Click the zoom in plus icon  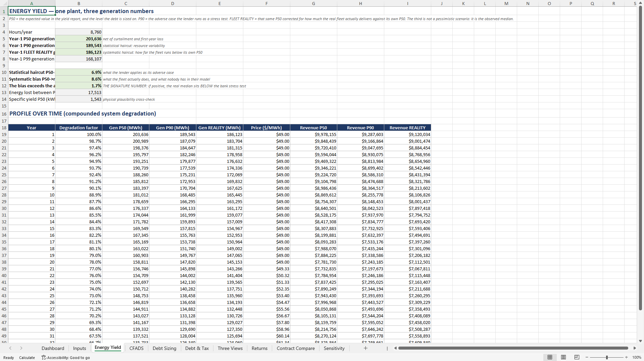pos(626,357)
